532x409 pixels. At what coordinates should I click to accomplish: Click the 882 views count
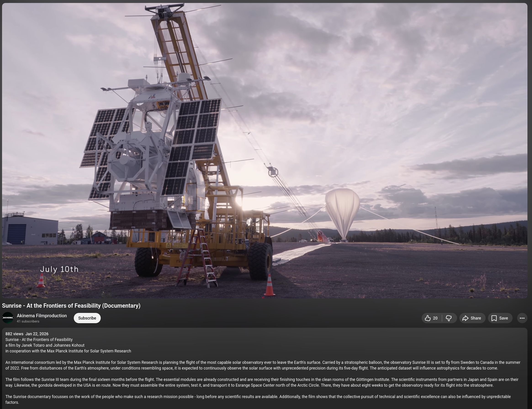14,334
